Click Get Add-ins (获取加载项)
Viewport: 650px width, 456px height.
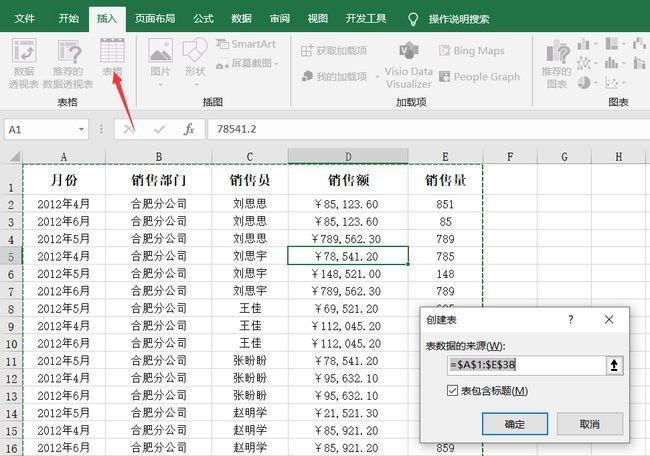334,51
